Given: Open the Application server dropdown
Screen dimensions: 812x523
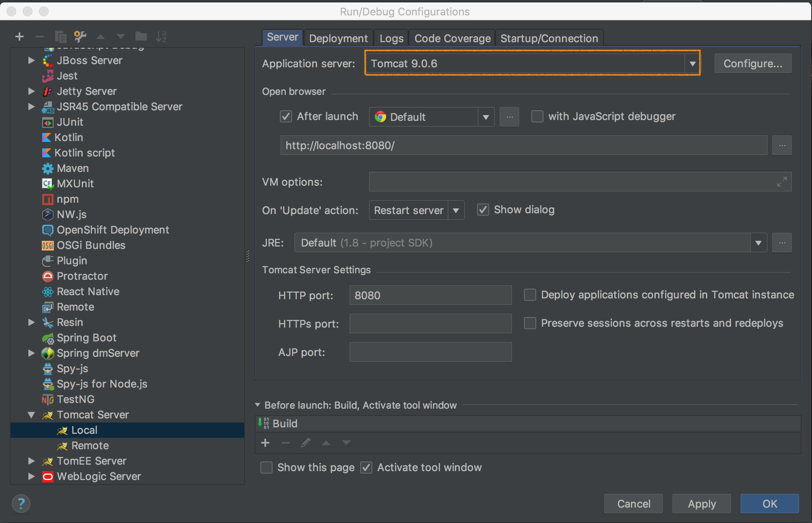Looking at the screenshot, I should [692, 64].
